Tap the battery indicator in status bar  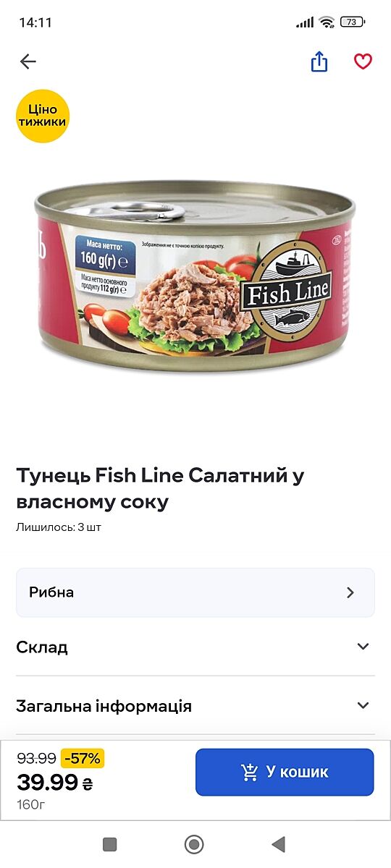point(352,22)
